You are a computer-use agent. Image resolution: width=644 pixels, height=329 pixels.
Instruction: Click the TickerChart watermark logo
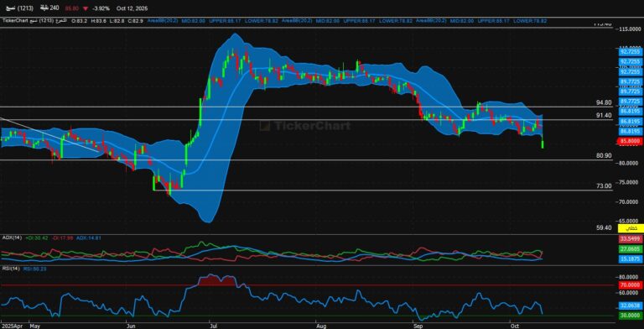click(305, 125)
